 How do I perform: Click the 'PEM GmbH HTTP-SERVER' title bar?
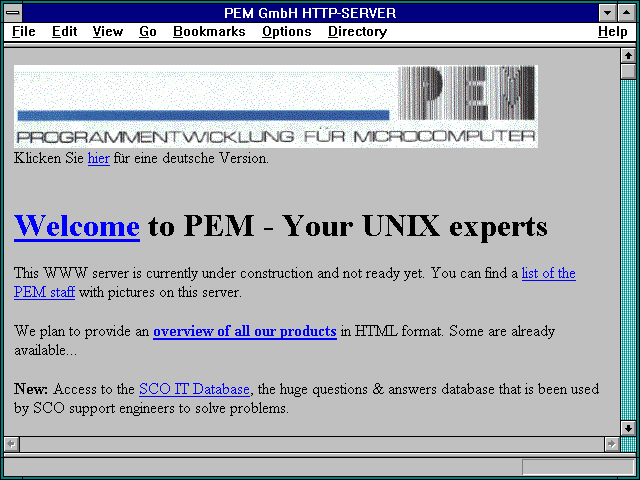point(310,13)
